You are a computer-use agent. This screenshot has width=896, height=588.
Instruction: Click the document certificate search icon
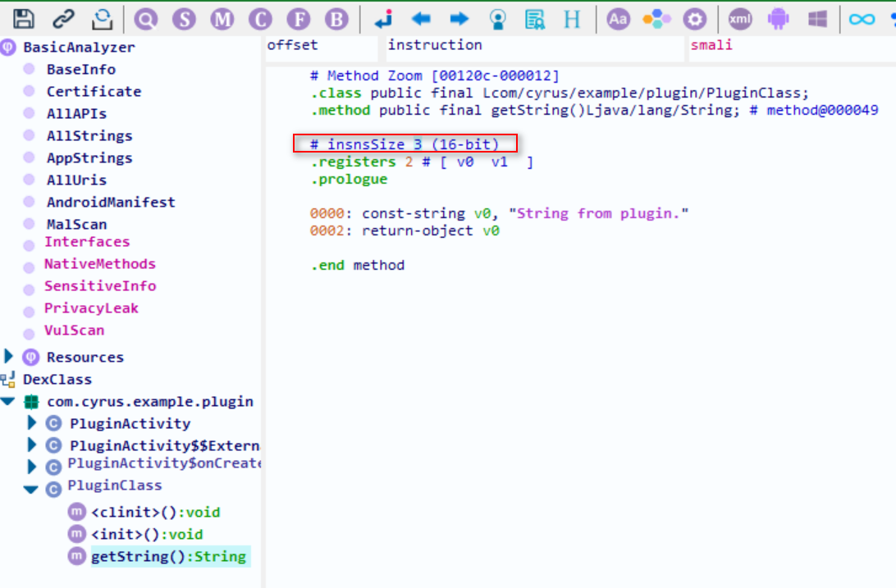pyautogui.click(x=535, y=20)
